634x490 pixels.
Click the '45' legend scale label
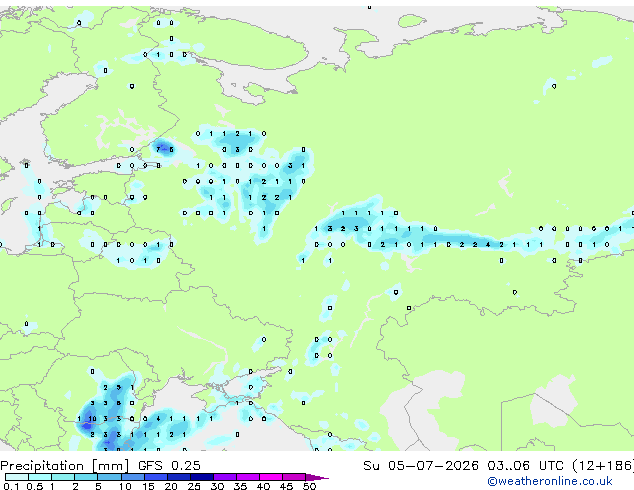click(286, 486)
